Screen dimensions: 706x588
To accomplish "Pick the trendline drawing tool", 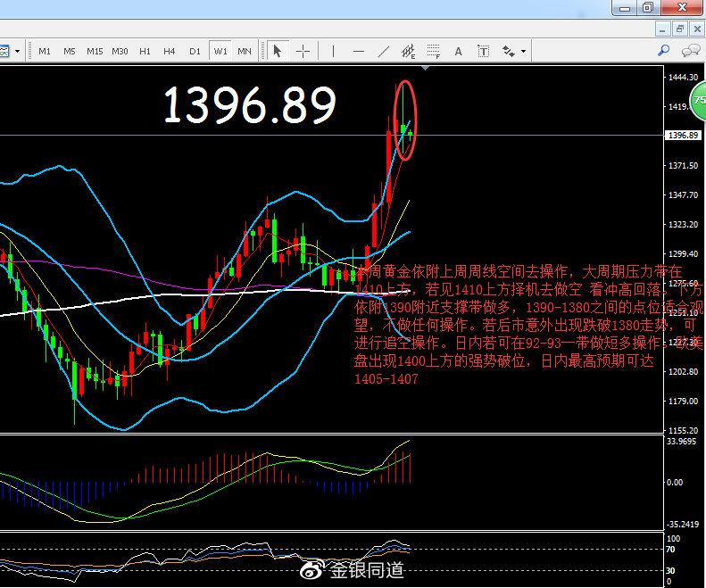I will pyautogui.click(x=384, y=52).
